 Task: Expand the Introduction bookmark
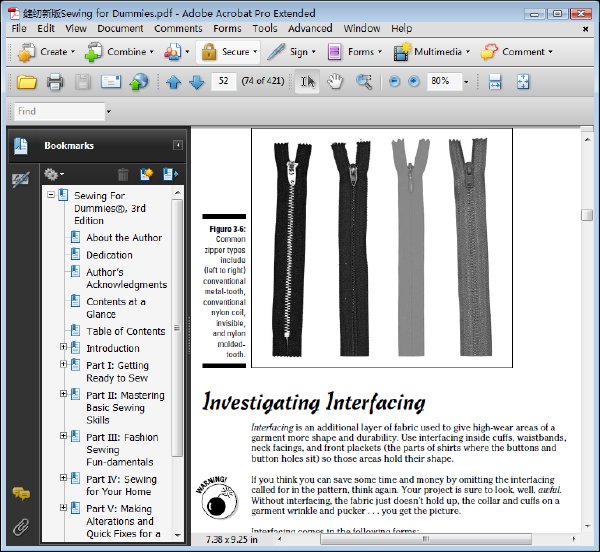coord(63,347)
